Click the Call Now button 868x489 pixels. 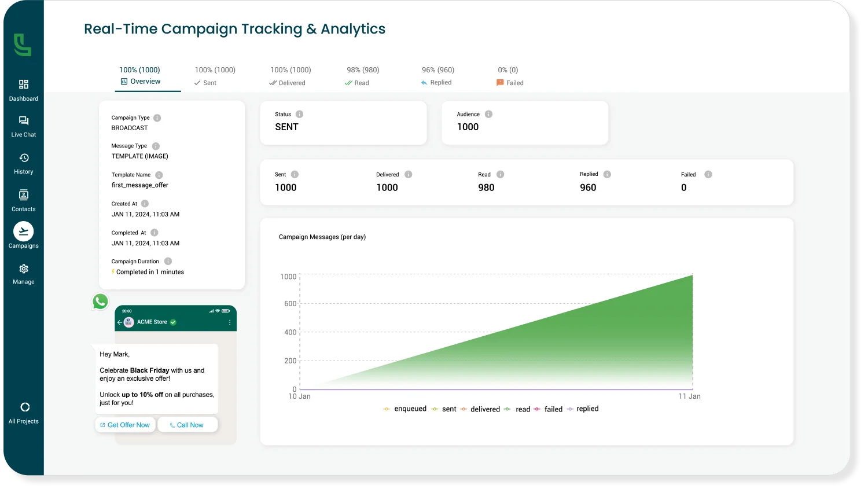pos(187,424)
